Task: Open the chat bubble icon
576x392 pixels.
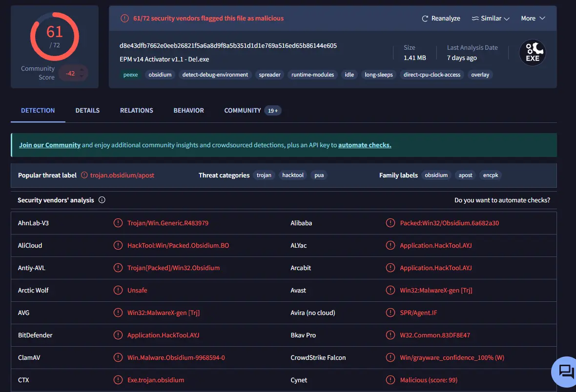Action: tap(566, 372)
